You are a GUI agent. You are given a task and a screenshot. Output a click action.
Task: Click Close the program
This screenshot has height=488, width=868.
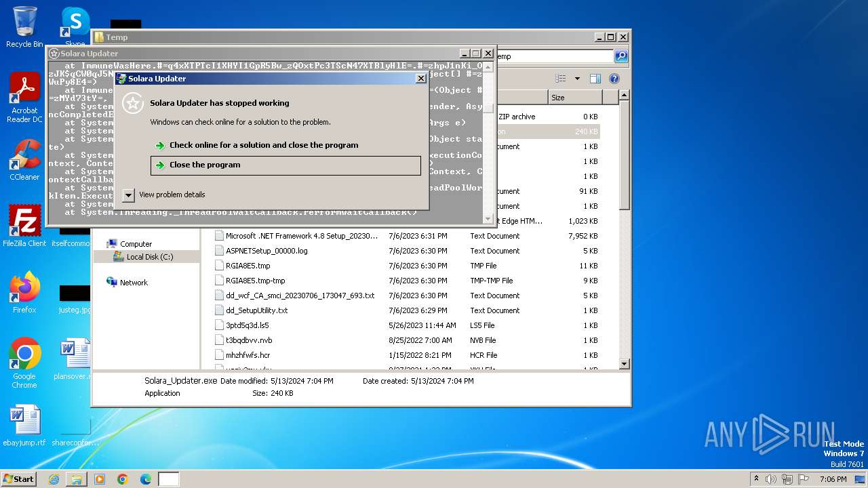(x=285, y=165)
